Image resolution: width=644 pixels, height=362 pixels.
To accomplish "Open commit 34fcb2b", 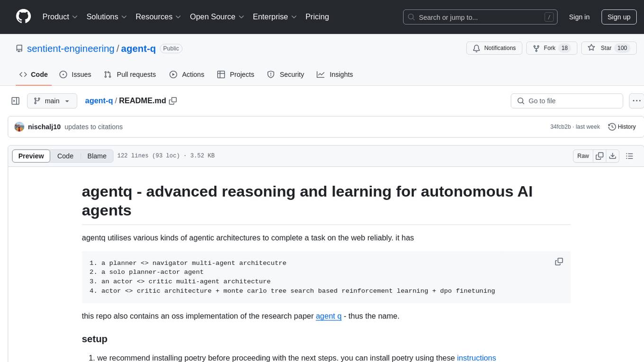I will (x=561, y=127).
